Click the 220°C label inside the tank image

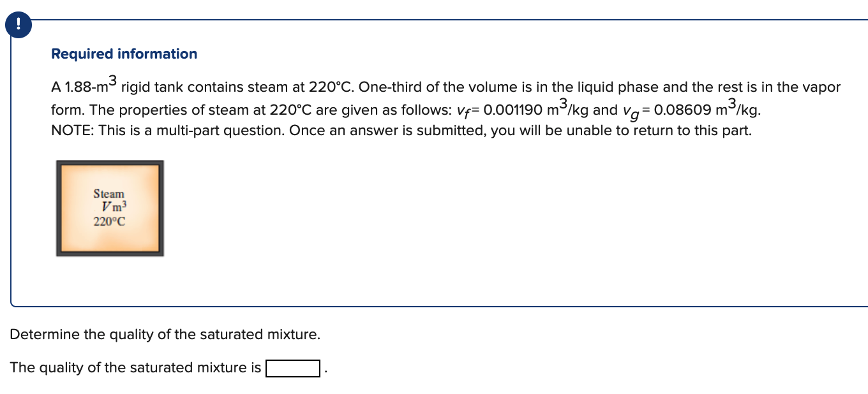point(108,221)
